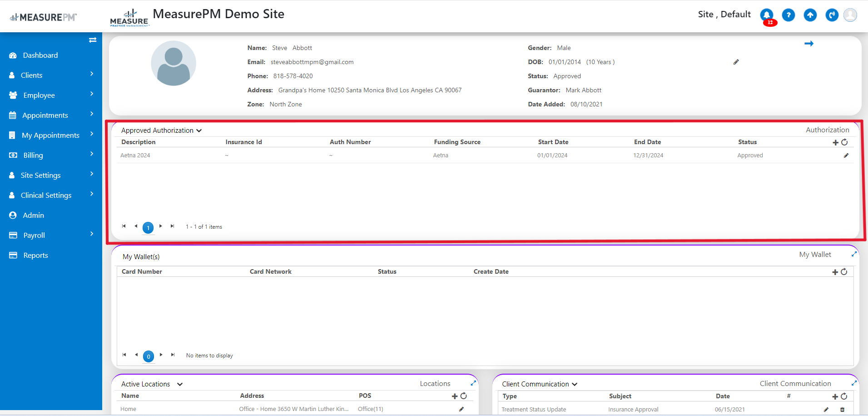Viewport: 868px width, 416px height.
Task: Go to last page of Wallet table
Action: click(173, 355)
